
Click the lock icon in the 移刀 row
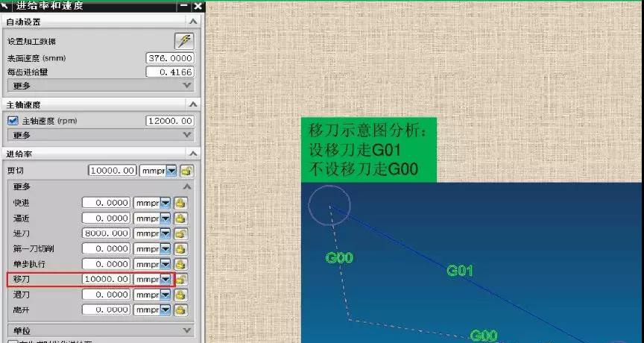point(180,280)
